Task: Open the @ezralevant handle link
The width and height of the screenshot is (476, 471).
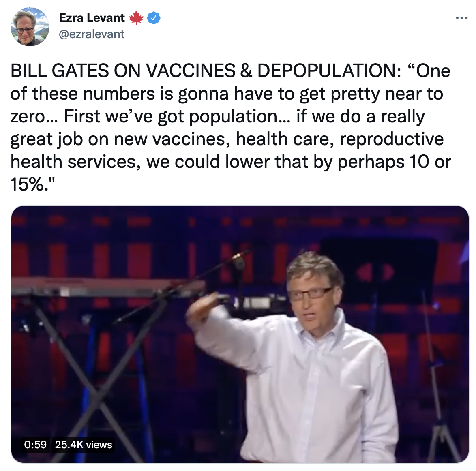Action: [x=91, y=34]
